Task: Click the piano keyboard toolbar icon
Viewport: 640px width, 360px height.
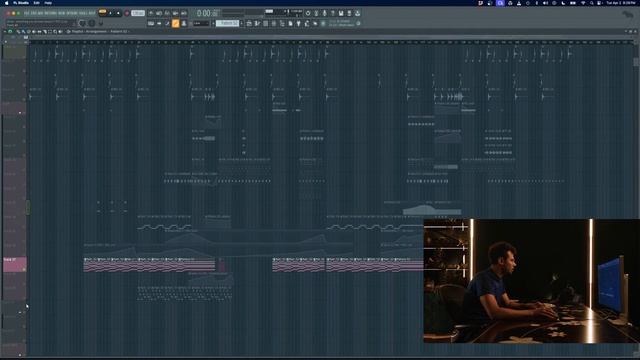Action: [x=151, y=23]
